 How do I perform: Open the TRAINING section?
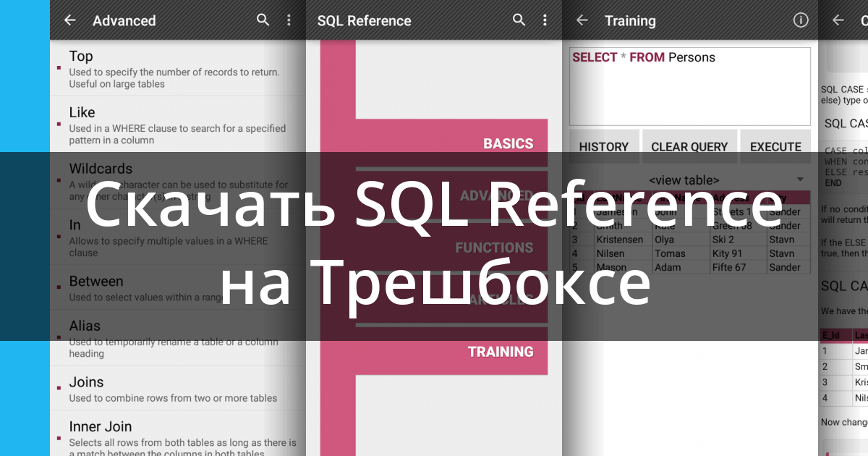click(500, 351)
